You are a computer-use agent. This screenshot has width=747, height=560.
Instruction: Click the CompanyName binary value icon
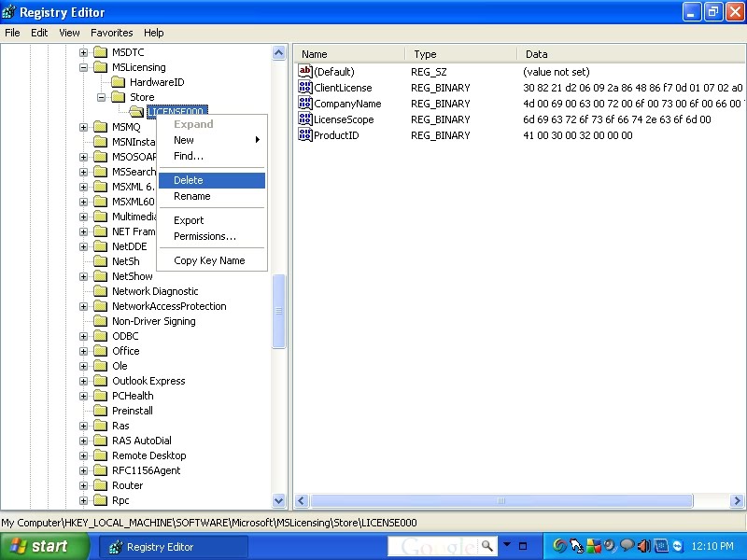pyautogui.click(x=305, y=103)
